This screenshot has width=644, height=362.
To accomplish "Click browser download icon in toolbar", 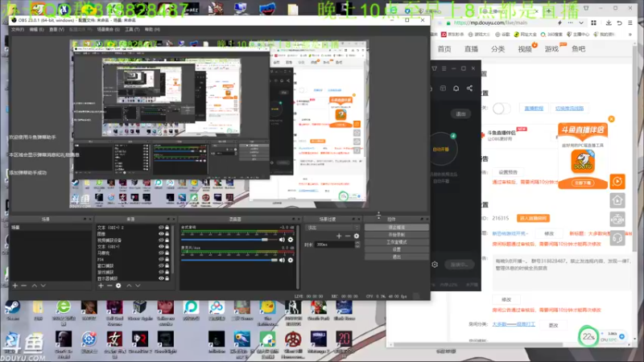I will [609, 23].
